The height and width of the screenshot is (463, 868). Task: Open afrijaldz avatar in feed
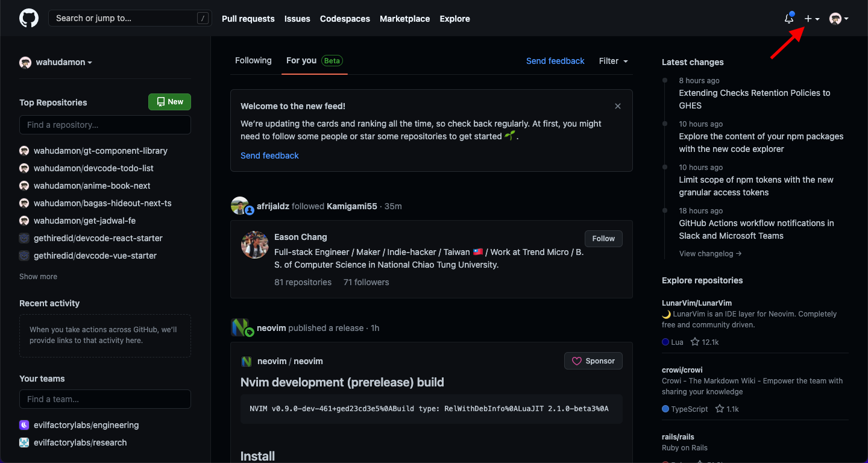tap(240, 206)
